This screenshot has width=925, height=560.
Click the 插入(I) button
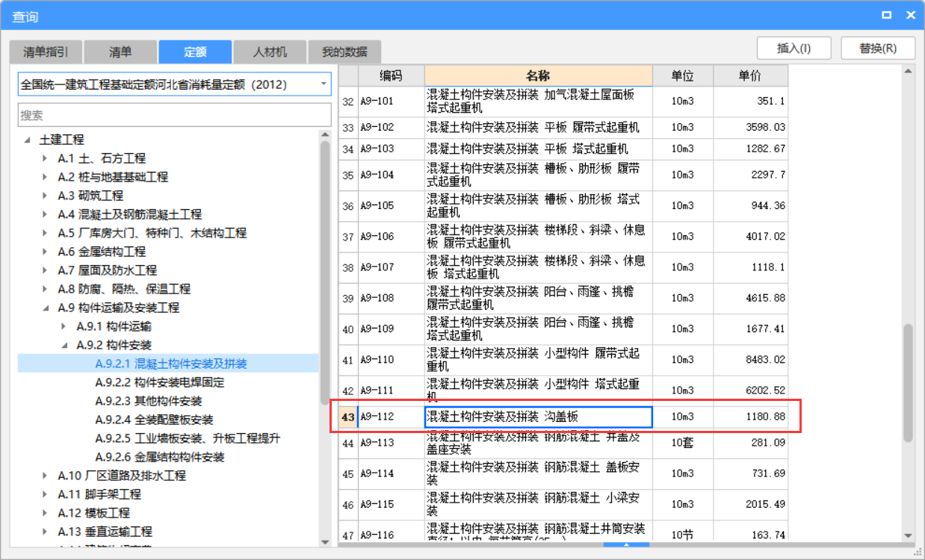point(793,48)
